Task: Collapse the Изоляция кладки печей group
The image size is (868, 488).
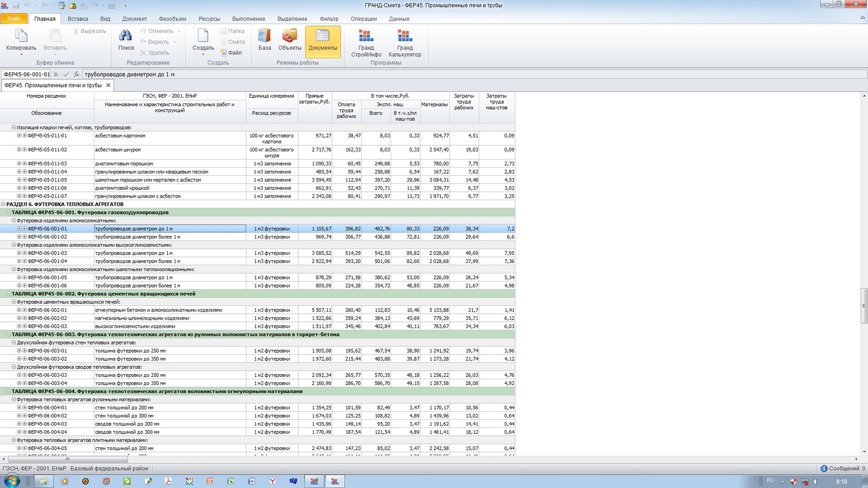Action: (x=14, y=127)
